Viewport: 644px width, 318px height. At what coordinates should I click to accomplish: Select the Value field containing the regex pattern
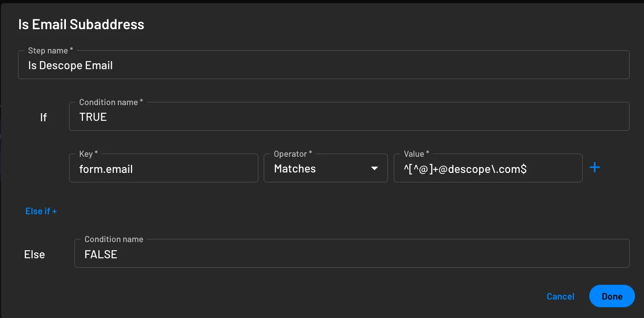click(x=488, y=168)
